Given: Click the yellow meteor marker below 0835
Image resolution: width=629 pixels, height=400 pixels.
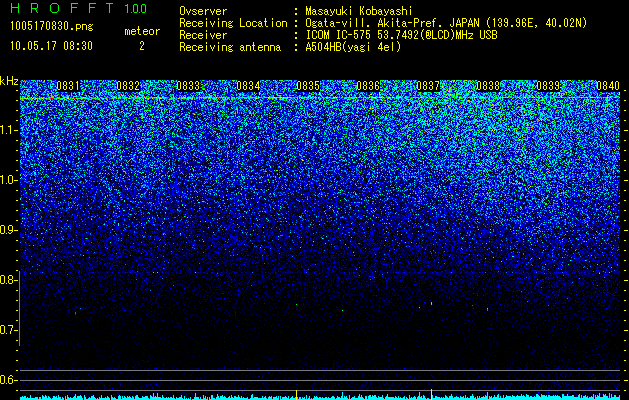Looking at the screenshot, I should [296, 394].
